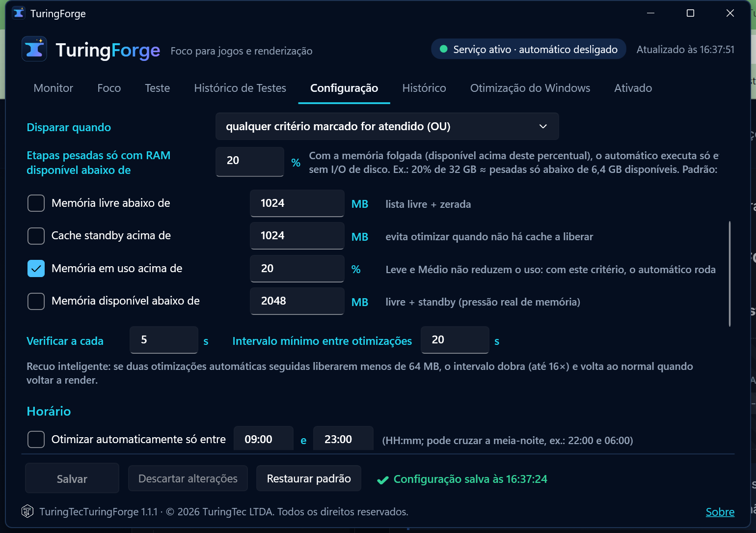Click the Salvar button
The width and height of the screenshot is (756, 533).
coord(72,478)
